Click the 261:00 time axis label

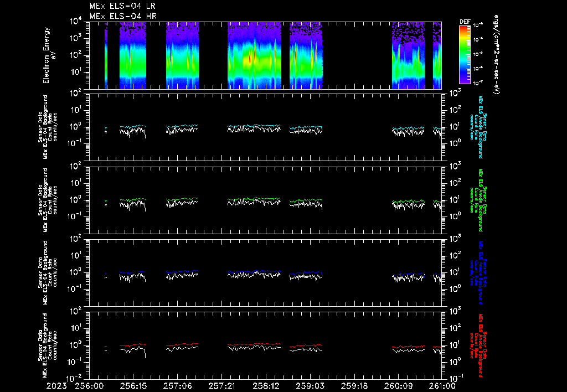tap(441, 386)
